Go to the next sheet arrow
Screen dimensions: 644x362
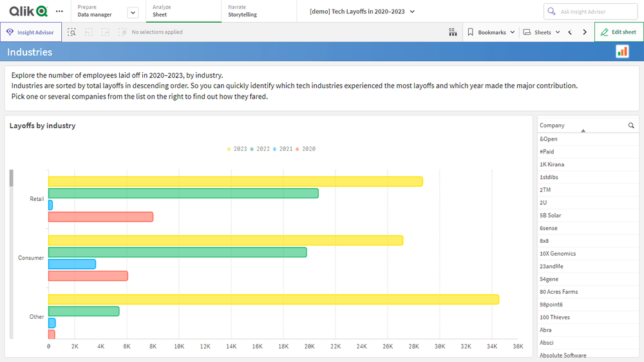click(585, 32)
